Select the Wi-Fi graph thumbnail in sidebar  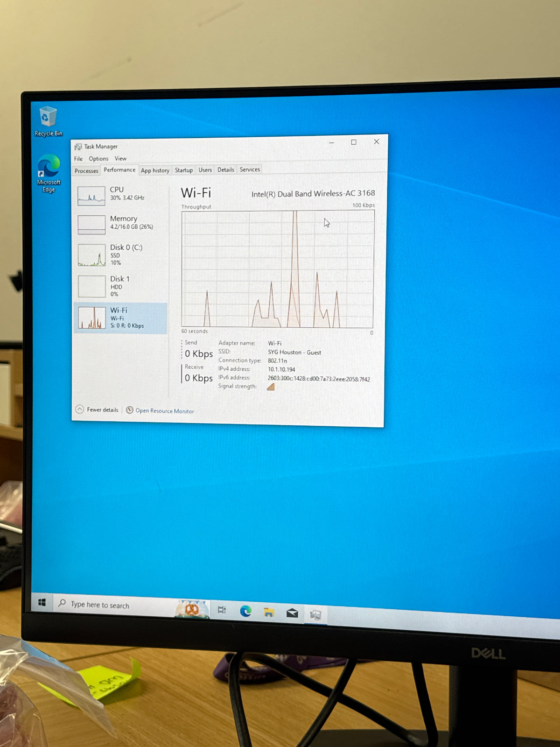pos(92,317)
